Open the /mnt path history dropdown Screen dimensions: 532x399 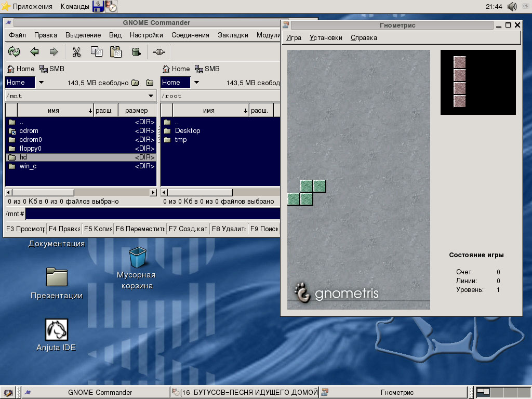click(x=151, y=96)
